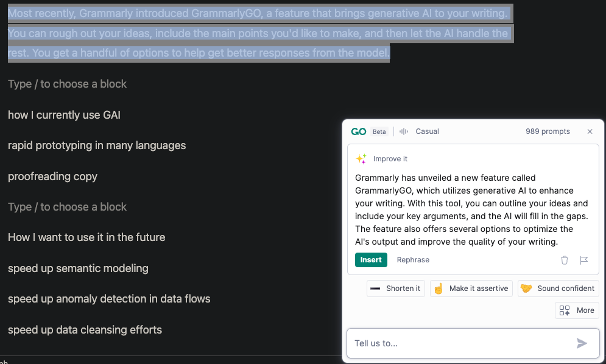The image size is (606, 364).
Task: Delete the suggestion with trash icon
Action: tap(564, 260)
